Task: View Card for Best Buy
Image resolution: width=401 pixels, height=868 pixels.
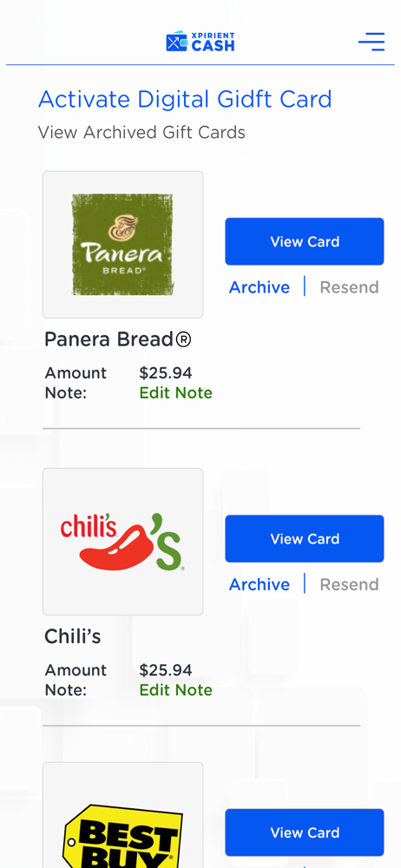Action: (305, 832)
